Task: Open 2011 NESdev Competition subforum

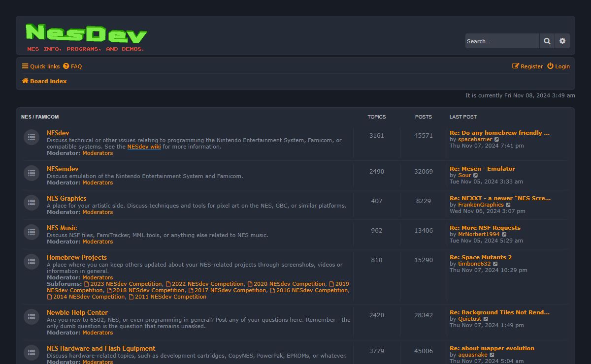Action: 167,297
